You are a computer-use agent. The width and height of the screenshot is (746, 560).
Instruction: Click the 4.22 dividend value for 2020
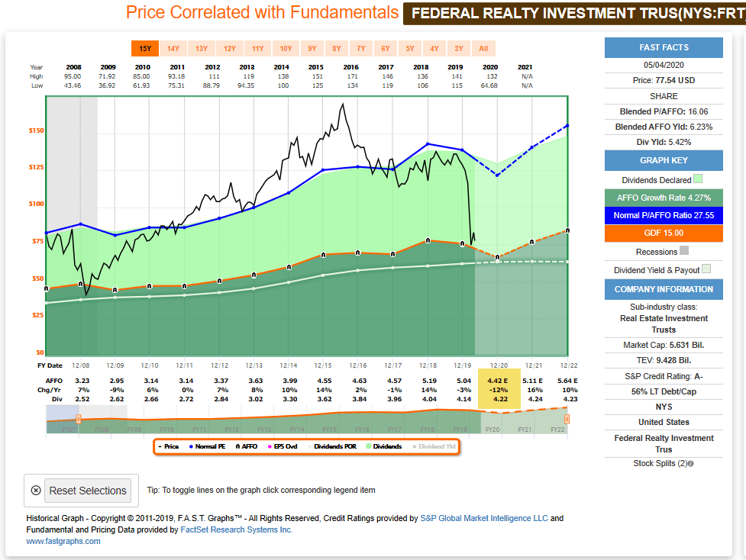tap(500, 399)
